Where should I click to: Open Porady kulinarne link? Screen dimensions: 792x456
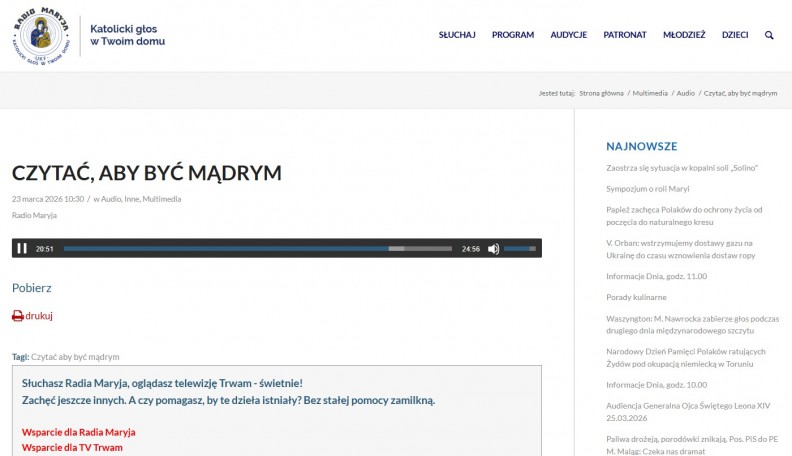636,297
